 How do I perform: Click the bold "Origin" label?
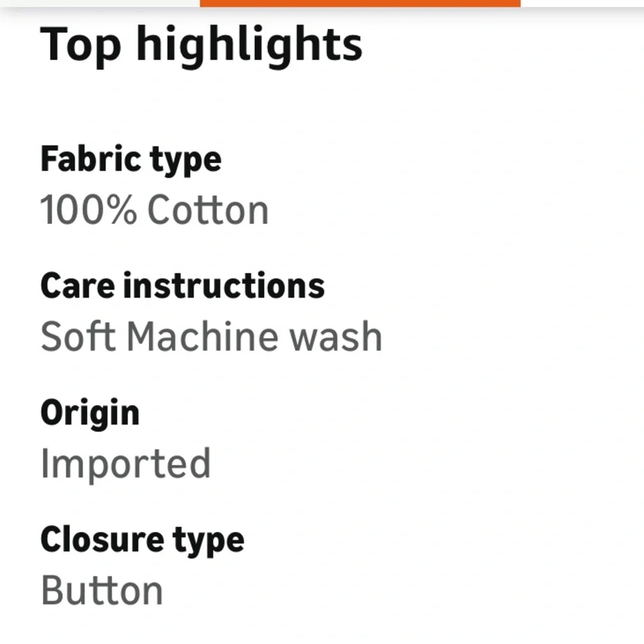(x=90, y=413)
